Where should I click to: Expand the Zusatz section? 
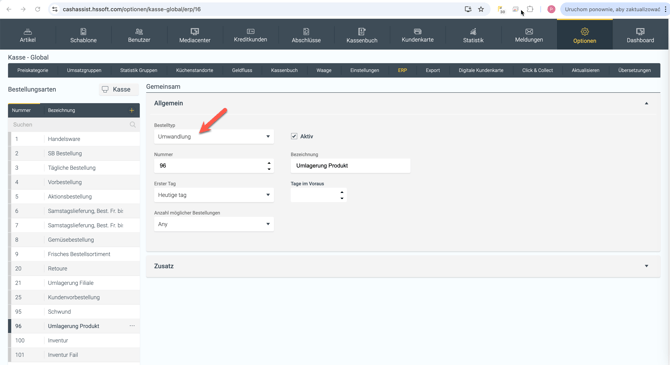point(646,266)
